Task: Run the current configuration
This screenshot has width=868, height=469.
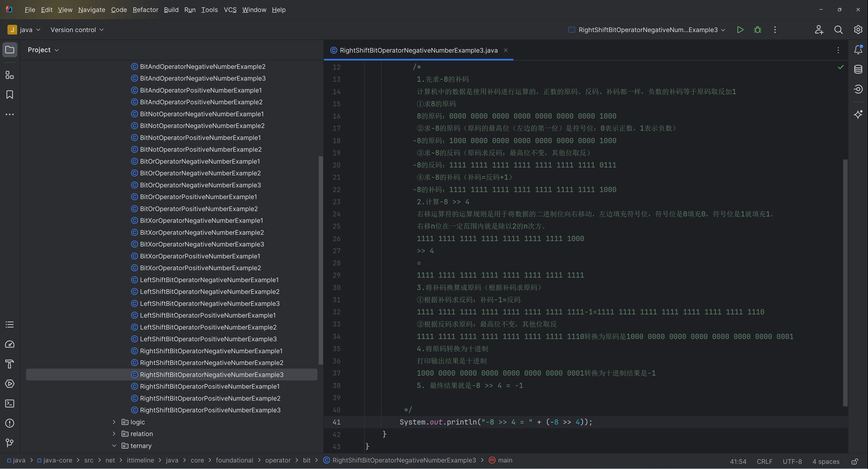Action: 740,30
